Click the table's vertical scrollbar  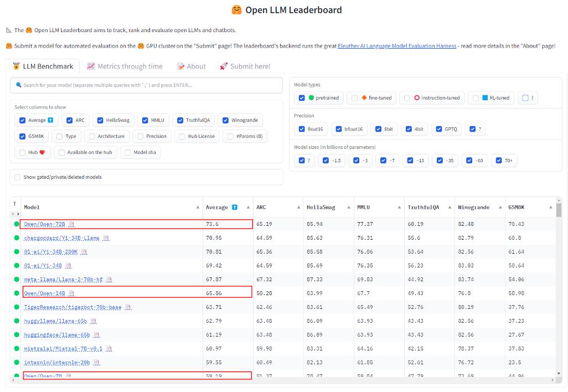pyautogui.click(x=559, y=210)
